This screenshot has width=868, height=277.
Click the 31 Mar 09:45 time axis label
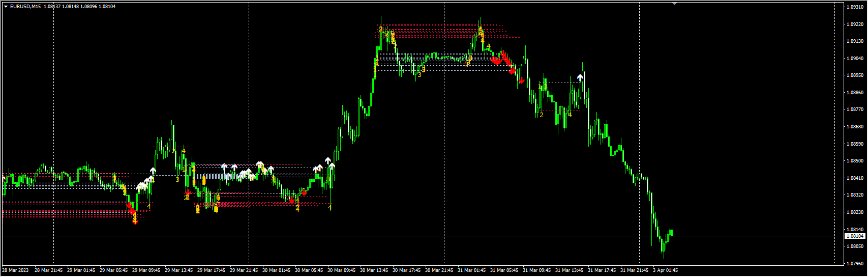(x=536, y=270)
